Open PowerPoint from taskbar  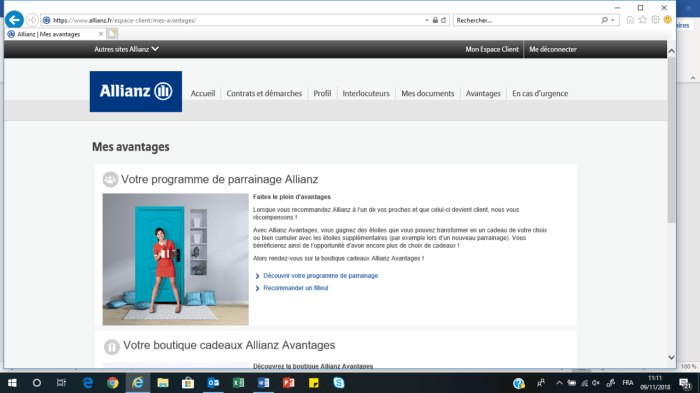point(288,383)
